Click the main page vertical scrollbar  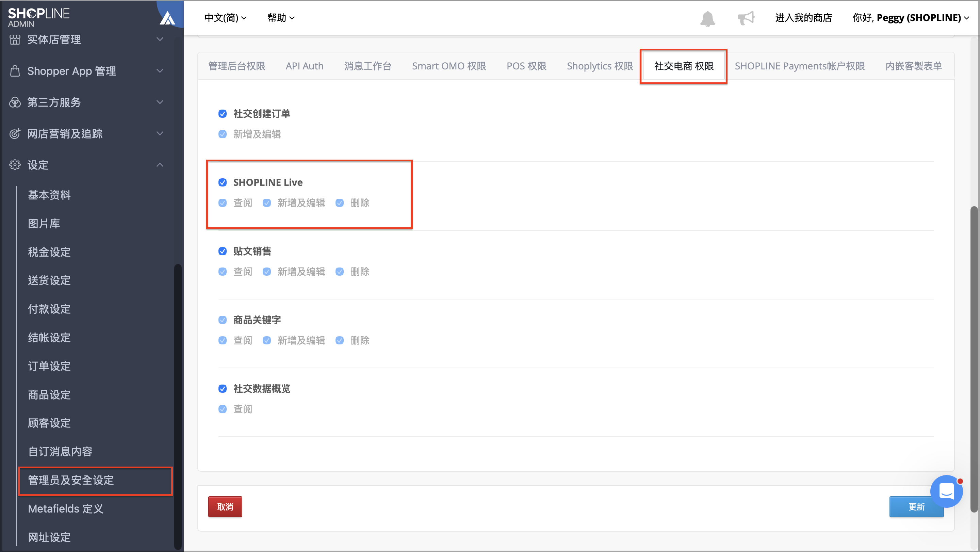pyautogui.click(x=973, y=359)
